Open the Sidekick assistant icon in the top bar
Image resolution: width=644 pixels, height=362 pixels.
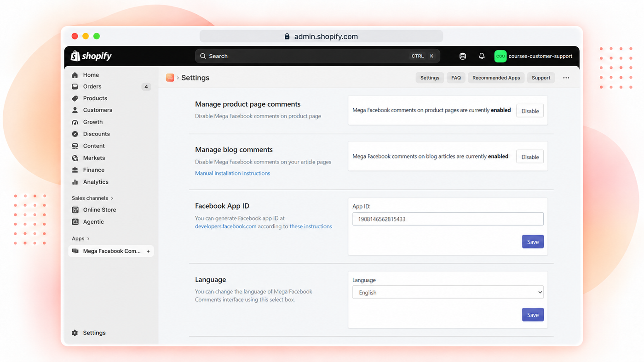tap(463, 56)
